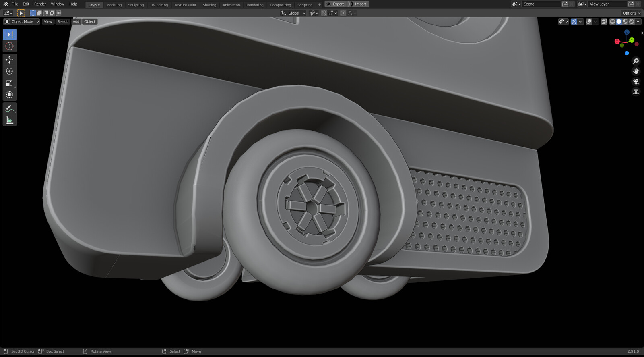The width and height of the screenshot is (644, 357).
Task: Switch to the Modeling workspace tab
Action: click(114, 5)
